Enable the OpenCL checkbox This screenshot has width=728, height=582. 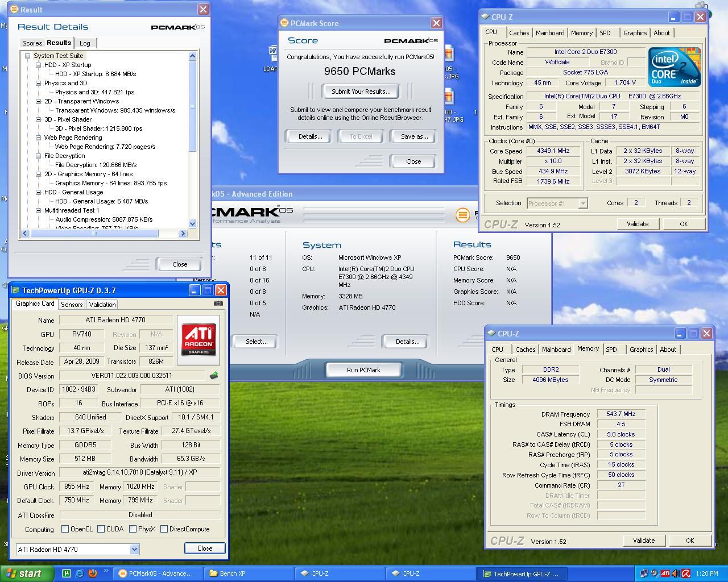tap(65, 529)
